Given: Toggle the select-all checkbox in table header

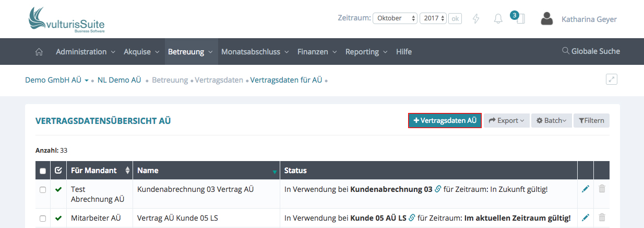Looking at the screenshot, I should 43,170.
